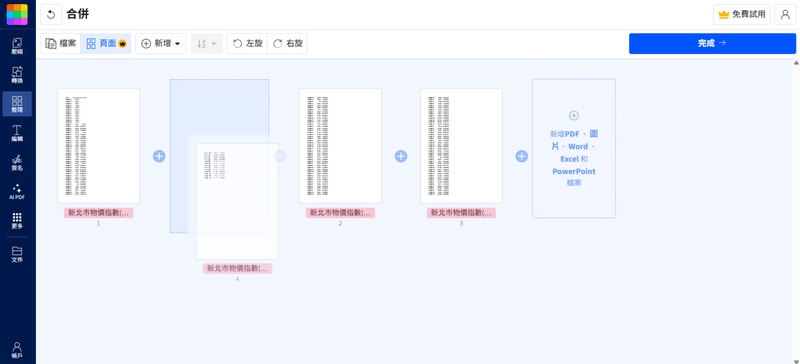Open the user profile icon top right

(x=785, y=14)
